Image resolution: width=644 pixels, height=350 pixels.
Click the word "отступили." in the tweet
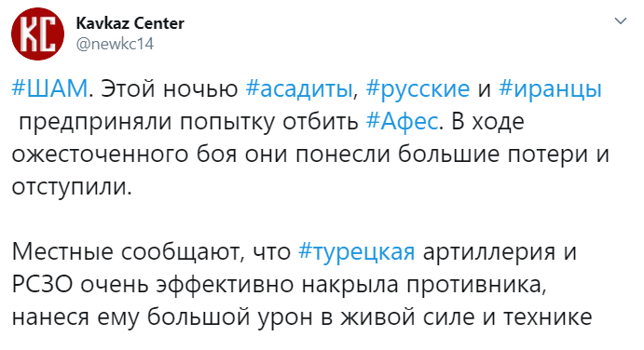click(72, 187)
